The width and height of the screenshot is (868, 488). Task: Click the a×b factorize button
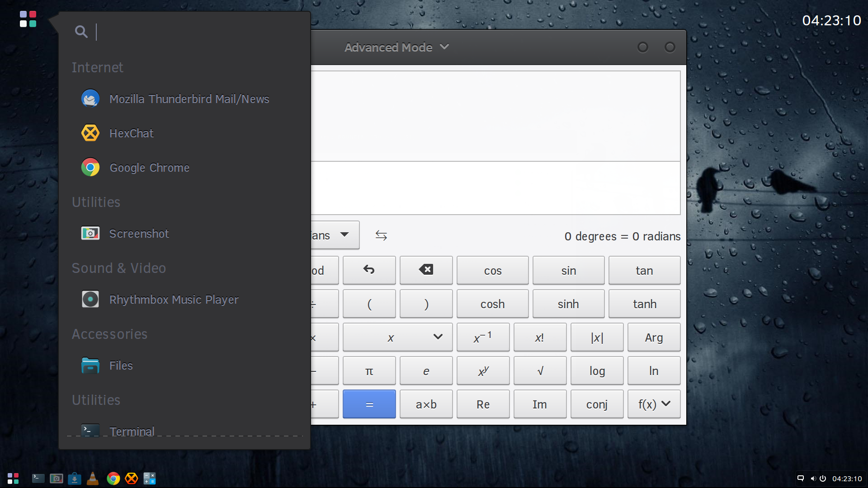[426, 404]
